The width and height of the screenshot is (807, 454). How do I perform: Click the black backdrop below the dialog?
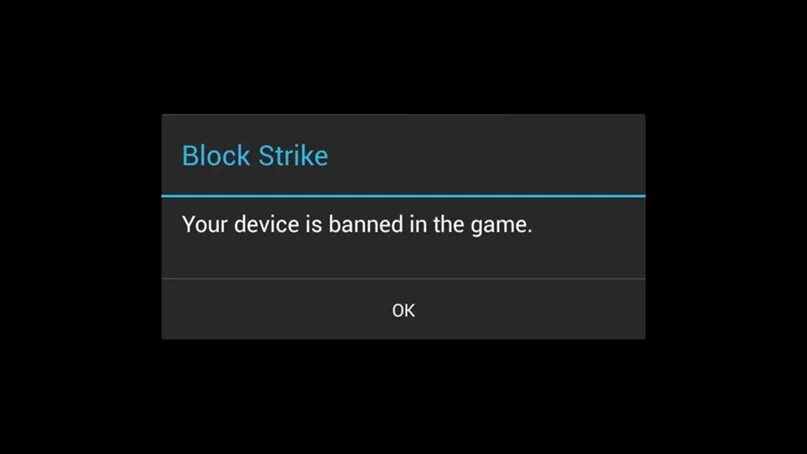[403, 396]
